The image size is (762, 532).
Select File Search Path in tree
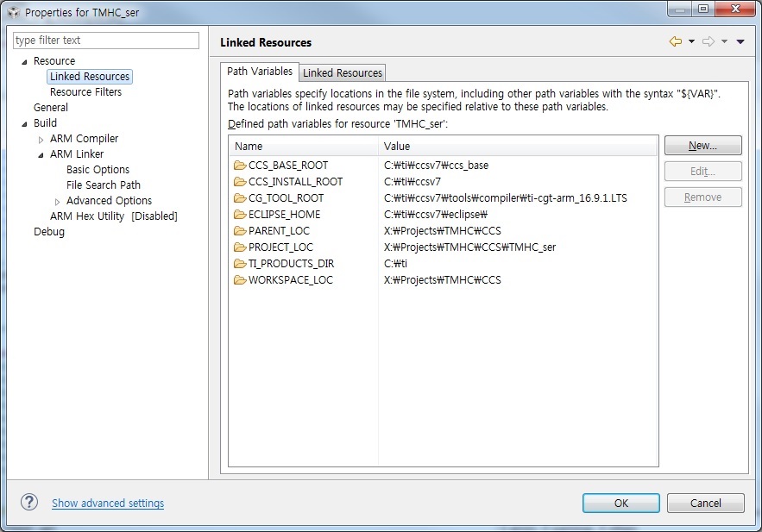[103, 185]
